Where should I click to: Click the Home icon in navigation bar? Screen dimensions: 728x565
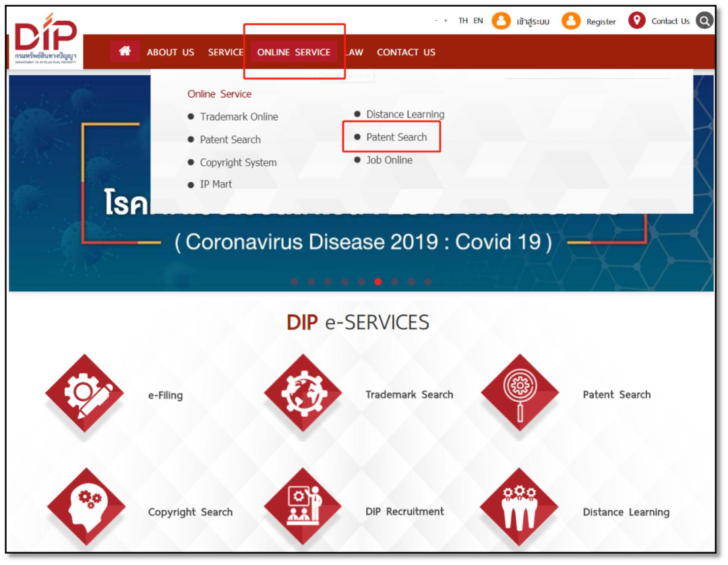pos(125,51)
